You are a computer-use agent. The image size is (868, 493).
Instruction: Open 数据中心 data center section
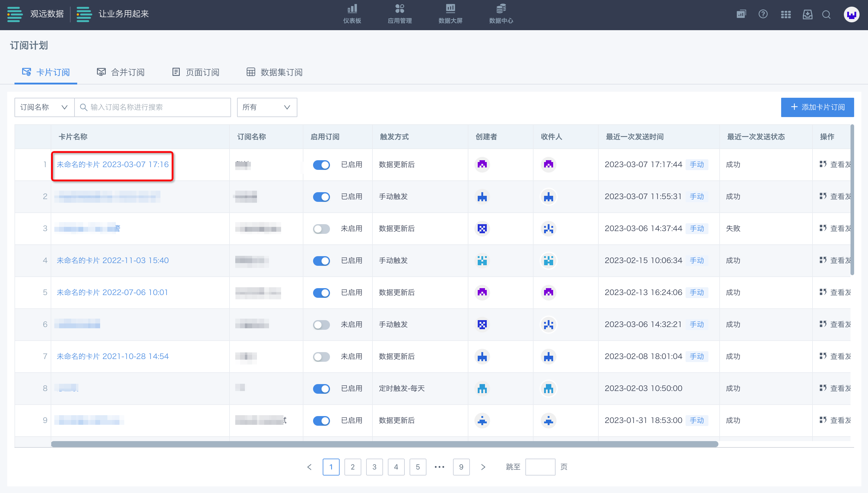coord(501,14)
